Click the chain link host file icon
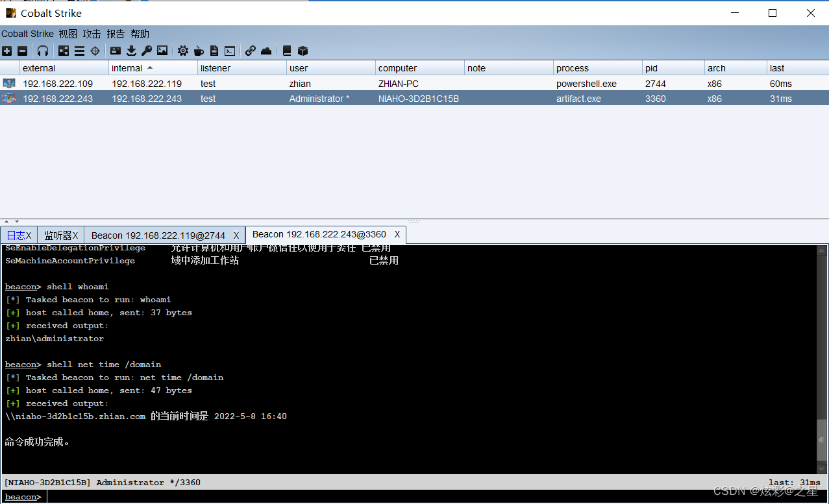This screenshot has height=504, width=829. tap(251, 51)
